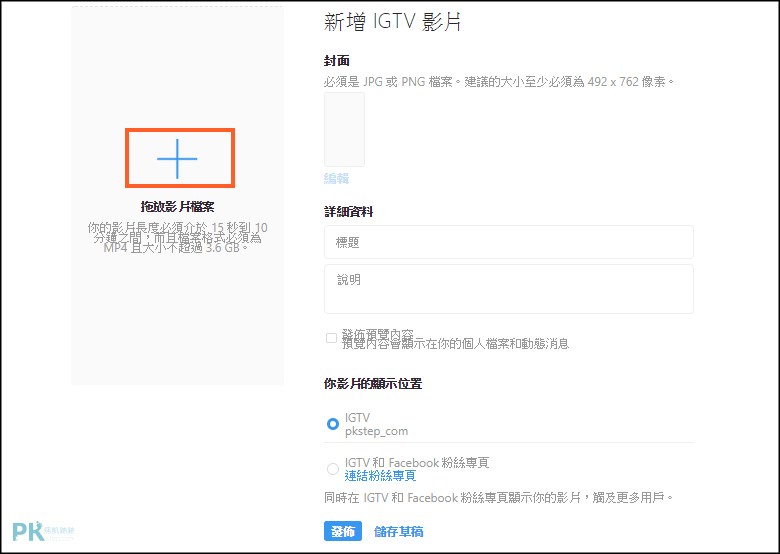The width and height of the screenshot is (780, 554).
Task: Click the 封面 section heading
Action: pos(337,61)
